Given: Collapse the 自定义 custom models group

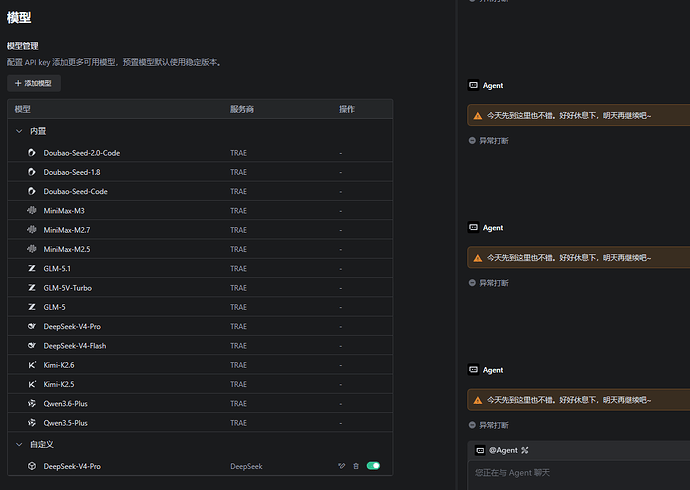Looking at the screenshot, I should 19,444.
